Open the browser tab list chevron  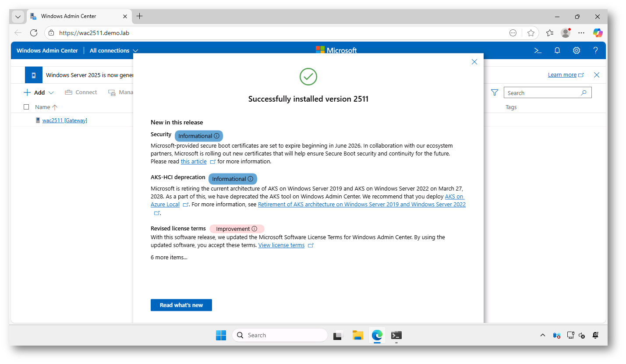(x=18, y=17)
